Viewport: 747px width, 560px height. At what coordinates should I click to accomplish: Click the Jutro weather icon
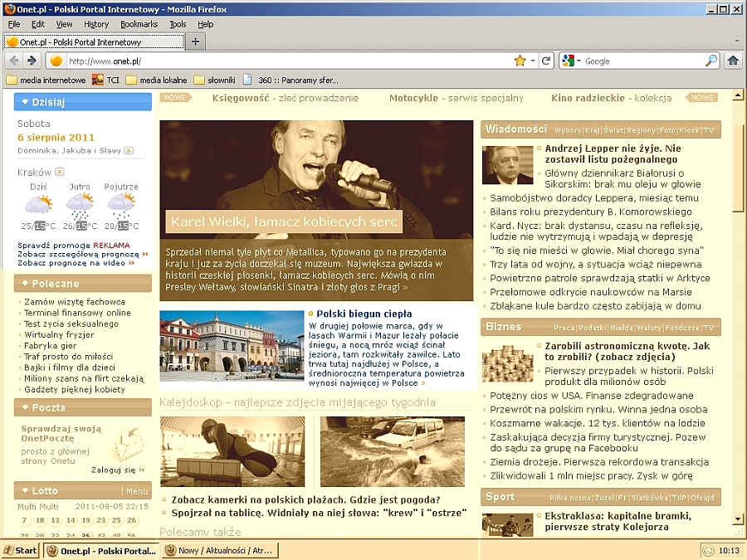[x=80, y=205]
